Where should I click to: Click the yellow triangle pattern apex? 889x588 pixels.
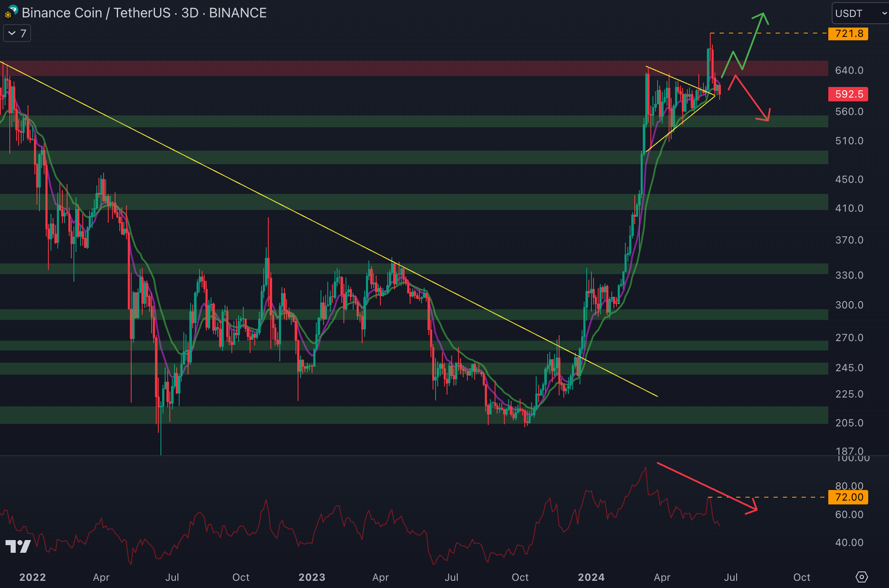coord(715,96)
